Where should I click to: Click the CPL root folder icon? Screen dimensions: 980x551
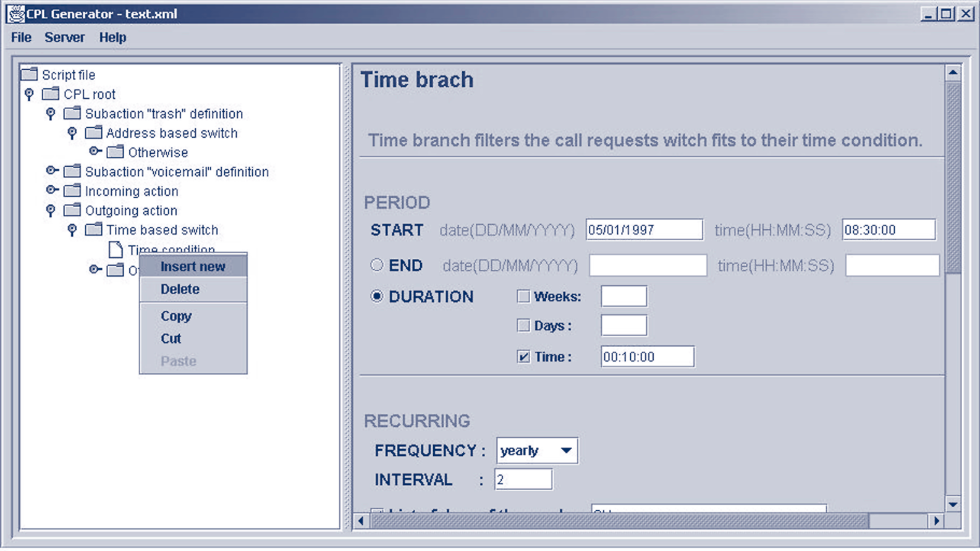click(51, 94)
